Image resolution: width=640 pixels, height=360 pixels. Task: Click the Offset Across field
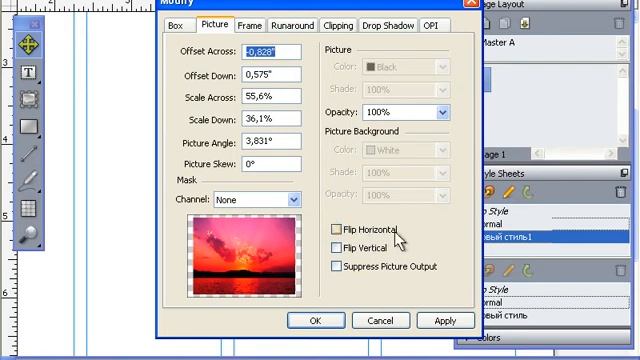271,52
